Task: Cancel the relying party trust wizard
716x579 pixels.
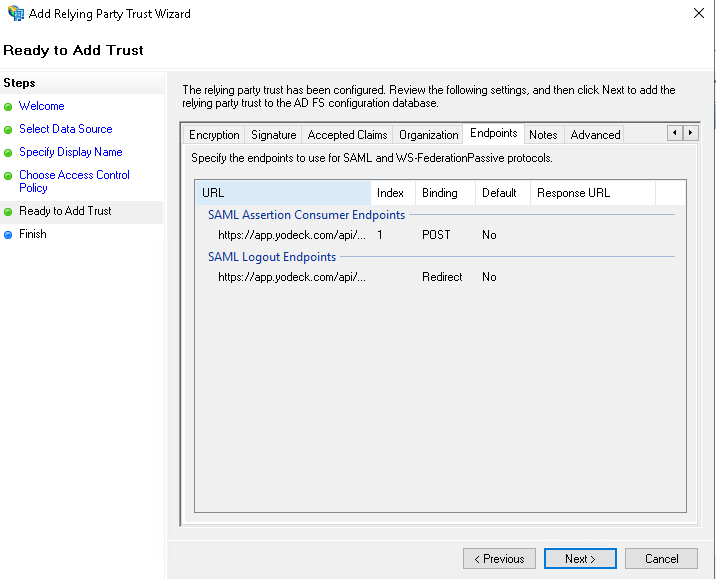Action: 661,559
